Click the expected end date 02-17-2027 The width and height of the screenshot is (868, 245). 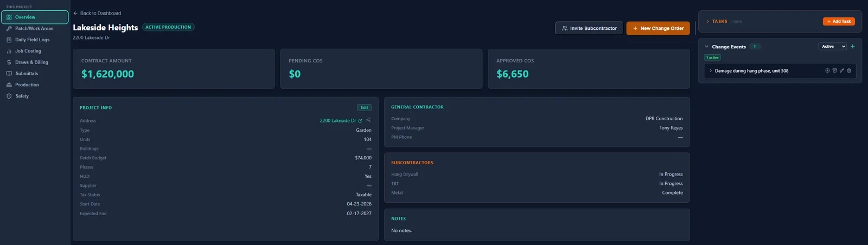coord(359,214)
